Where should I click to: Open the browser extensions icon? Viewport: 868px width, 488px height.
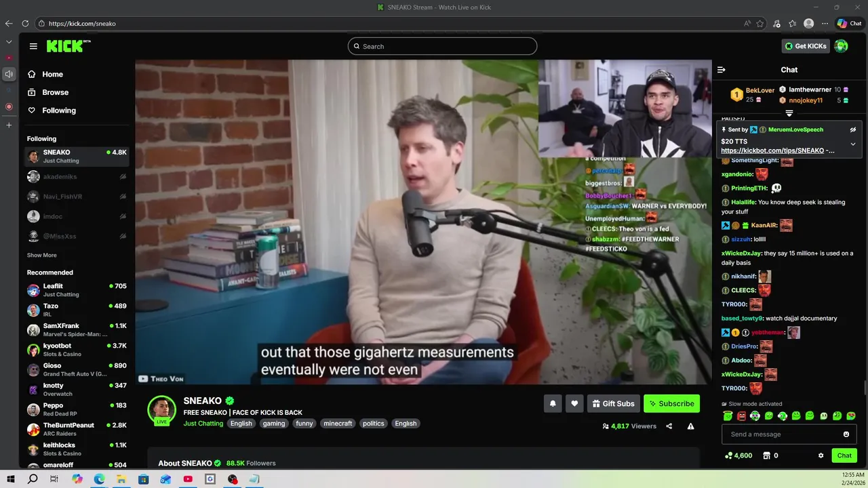coord(776,23)
